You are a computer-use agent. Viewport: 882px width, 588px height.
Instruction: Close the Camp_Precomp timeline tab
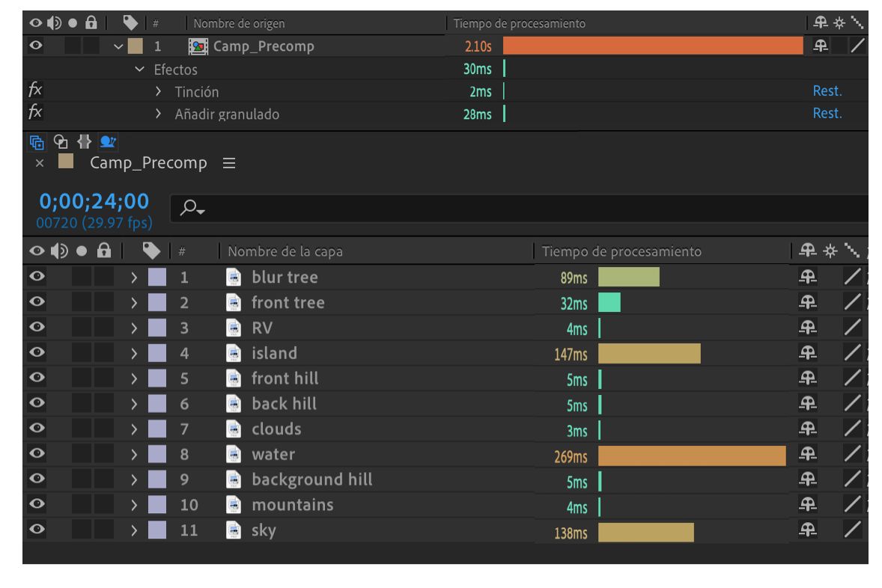[x=40, y=163]
